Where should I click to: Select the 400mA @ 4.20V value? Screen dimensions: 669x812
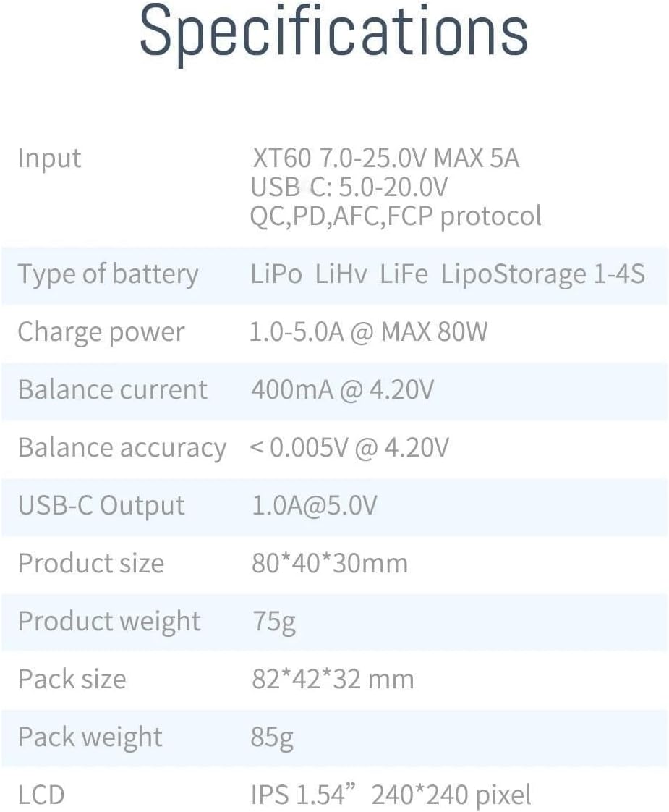tap(342, 389)
